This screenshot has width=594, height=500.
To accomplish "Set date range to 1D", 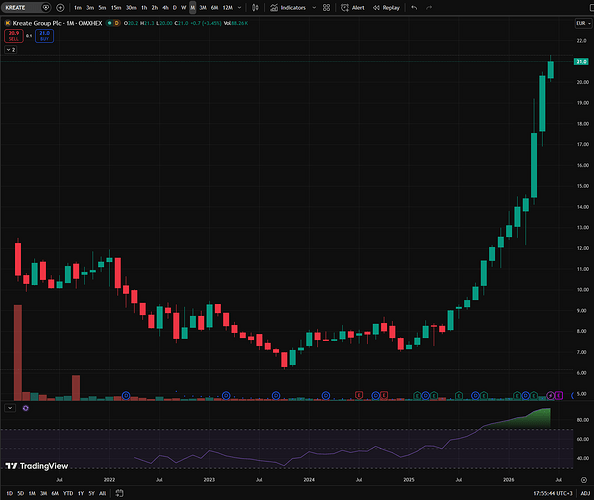I will tap(10, 493).
